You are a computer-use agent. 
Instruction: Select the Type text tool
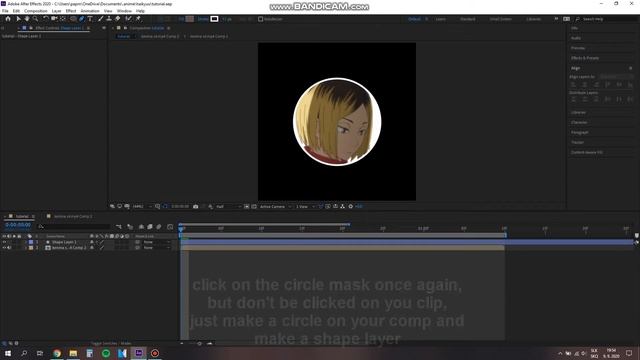click(90, 19)
